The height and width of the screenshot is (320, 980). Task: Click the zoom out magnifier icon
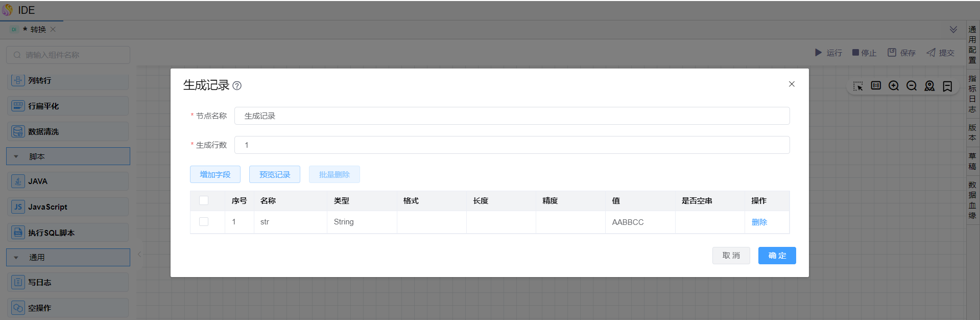pos(912,86)
